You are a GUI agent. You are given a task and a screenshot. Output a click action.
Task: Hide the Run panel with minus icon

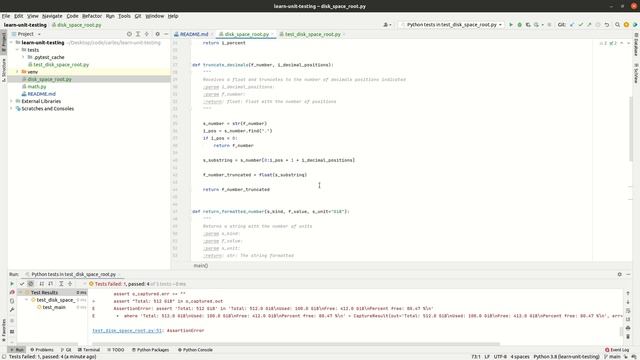pos(628,274)
